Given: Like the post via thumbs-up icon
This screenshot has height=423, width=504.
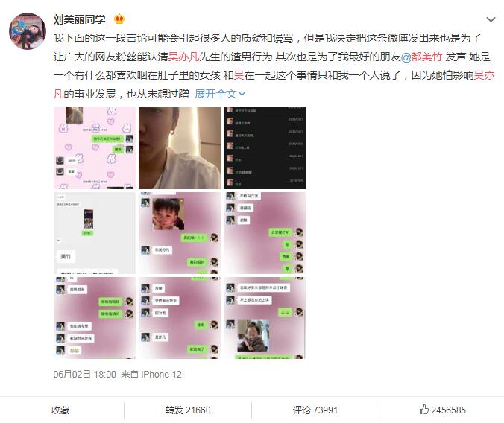Looking at the screenshot, I should [423, 410].
